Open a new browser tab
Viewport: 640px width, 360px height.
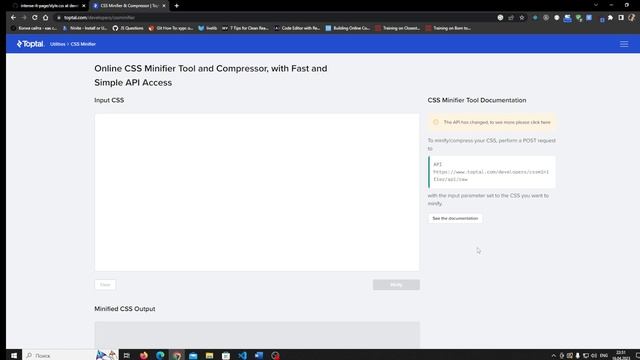(176, 6)
